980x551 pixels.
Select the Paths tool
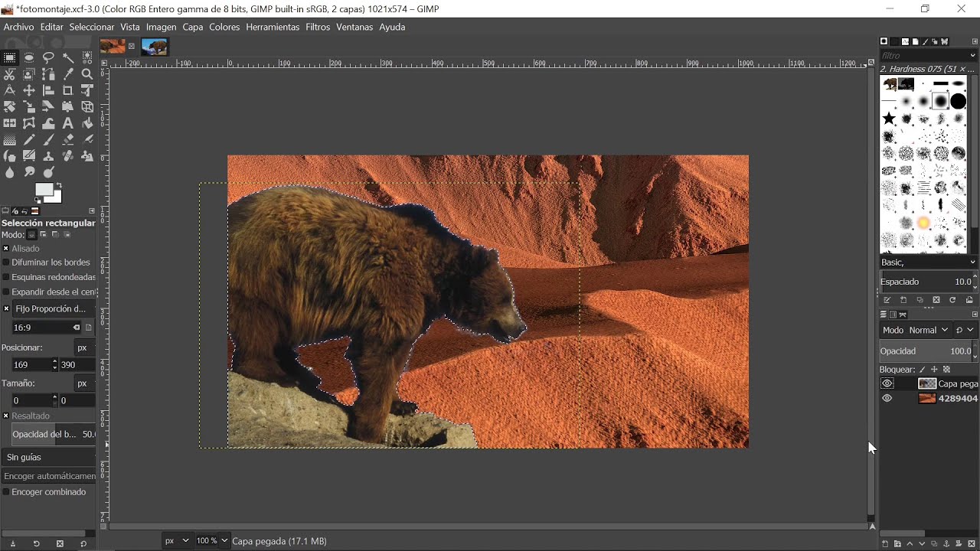(49, 74)
